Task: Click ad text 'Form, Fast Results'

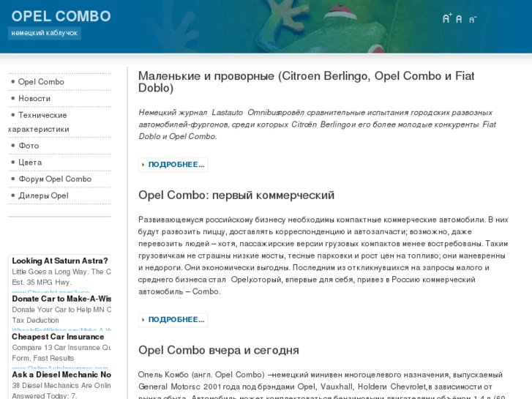Action: tap(42, 358)
